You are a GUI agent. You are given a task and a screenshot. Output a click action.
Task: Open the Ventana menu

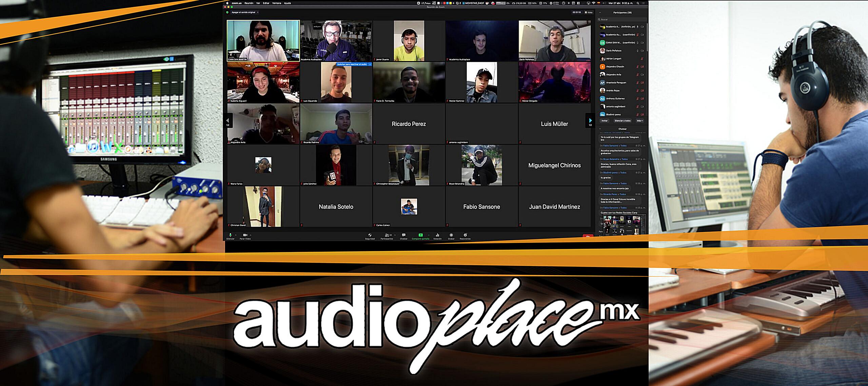(x=277, y=3)
